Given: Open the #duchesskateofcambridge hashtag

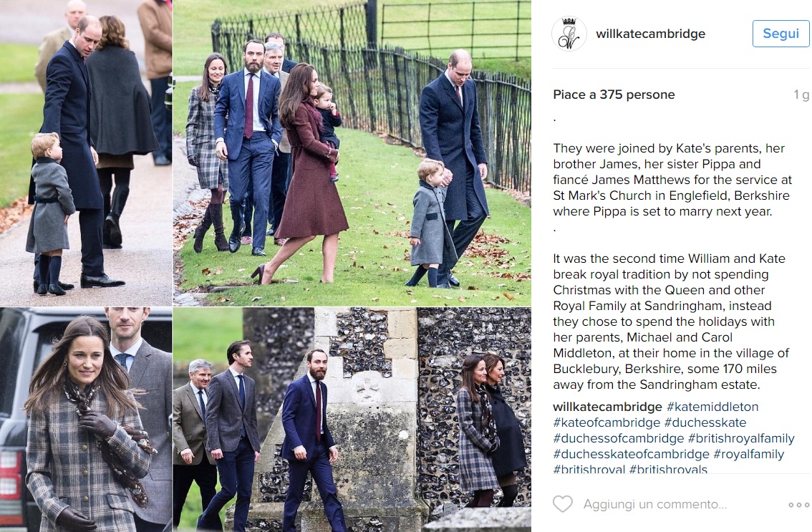Looking at the screenshot, I should pos(632,454).
